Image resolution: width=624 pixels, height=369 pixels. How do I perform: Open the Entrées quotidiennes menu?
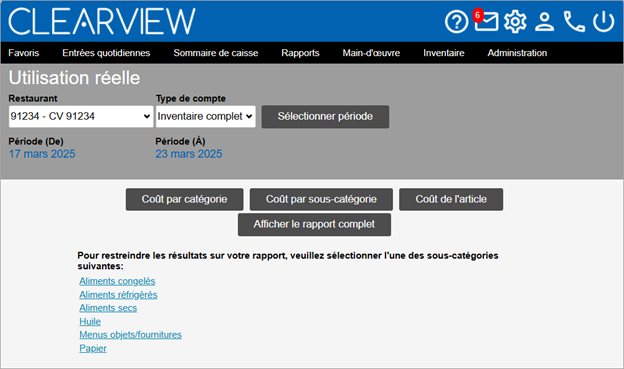click(x=106, y=53)
